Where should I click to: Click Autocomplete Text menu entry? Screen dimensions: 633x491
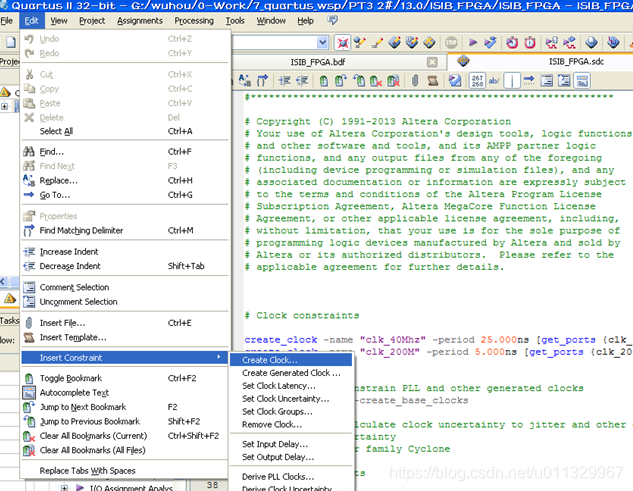point(125,392)
